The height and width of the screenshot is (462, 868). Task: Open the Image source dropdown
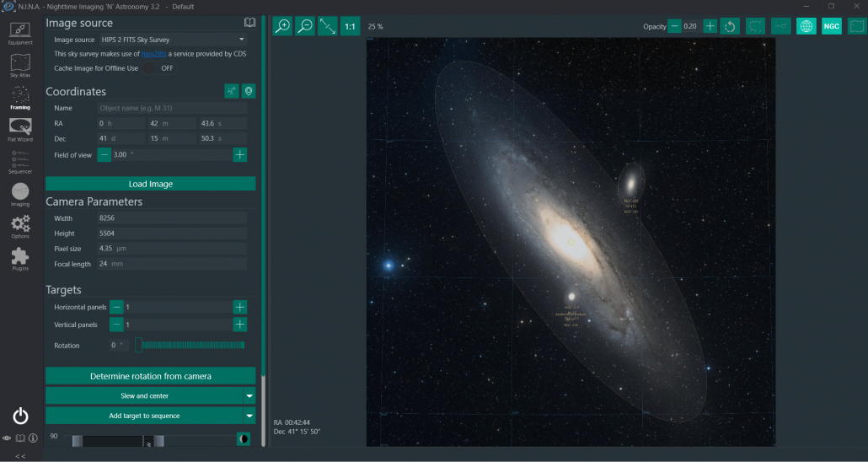pyautogui.click(x=172, y=40)
